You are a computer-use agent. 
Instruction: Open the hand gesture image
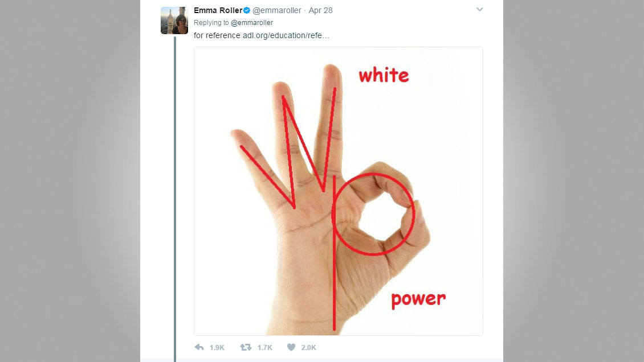tap(339, 191)
